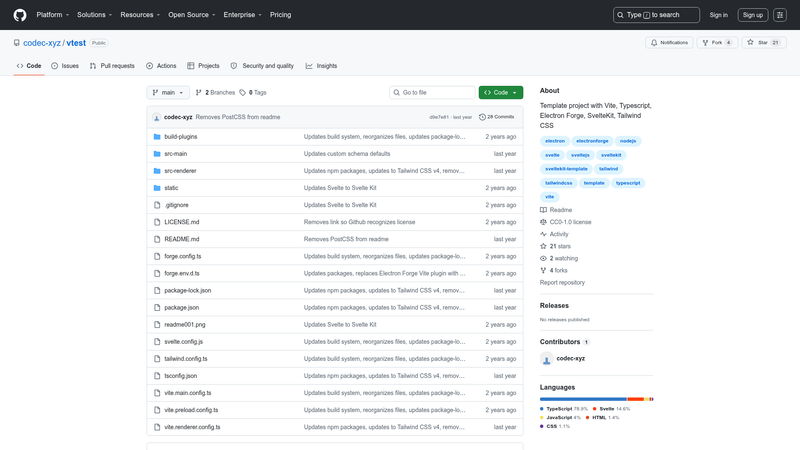Screen dimensions: 800x450
Task: Open the green Code dropdown button
Action: pyautogui.click(x=501, y=92)
